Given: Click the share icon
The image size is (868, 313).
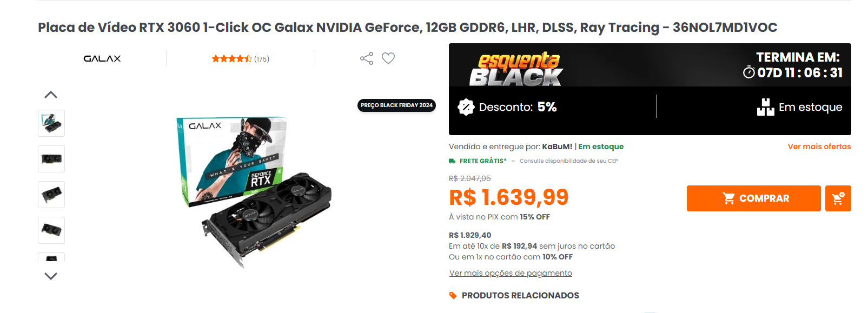Looking at the screenshot, I should (x=367, y=58).
